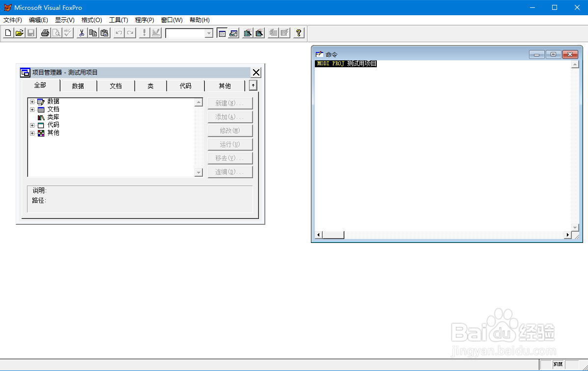Click Command window scroll left arrow
Screen dimensions: 588x371
pos(319,235)
